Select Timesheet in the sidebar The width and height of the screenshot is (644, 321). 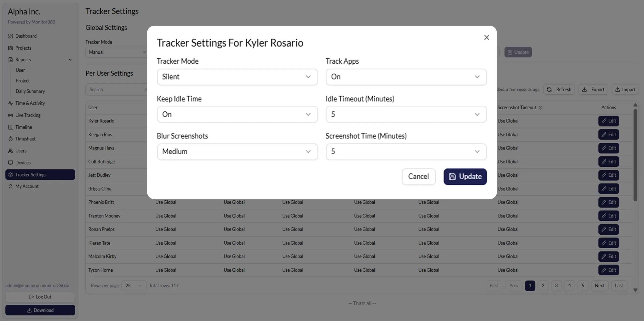pos(25,138)
